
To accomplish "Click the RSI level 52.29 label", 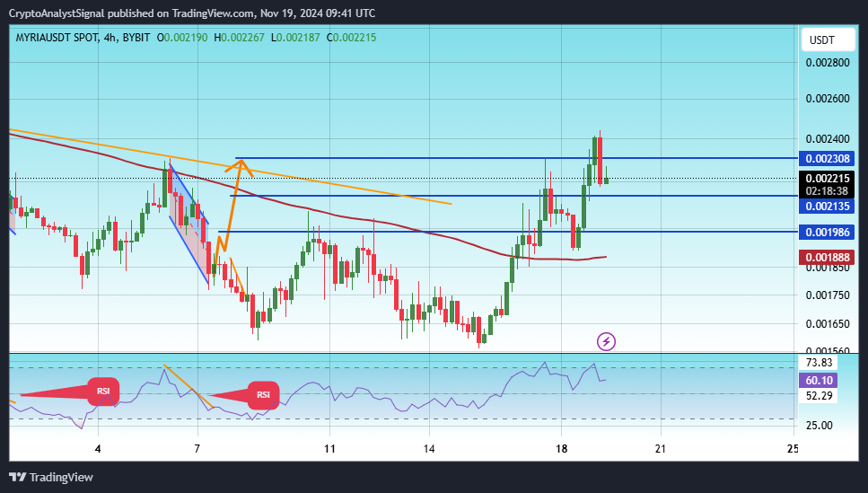I will pos(819,395).
